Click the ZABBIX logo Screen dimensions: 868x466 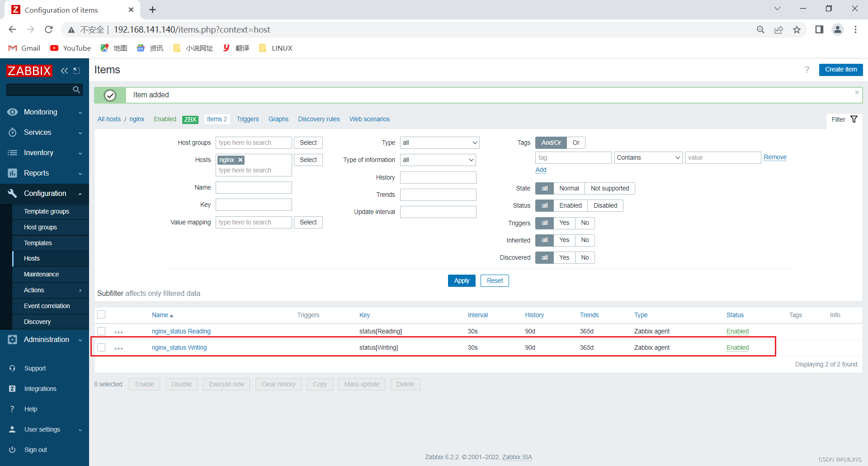[x=29, y=71]
